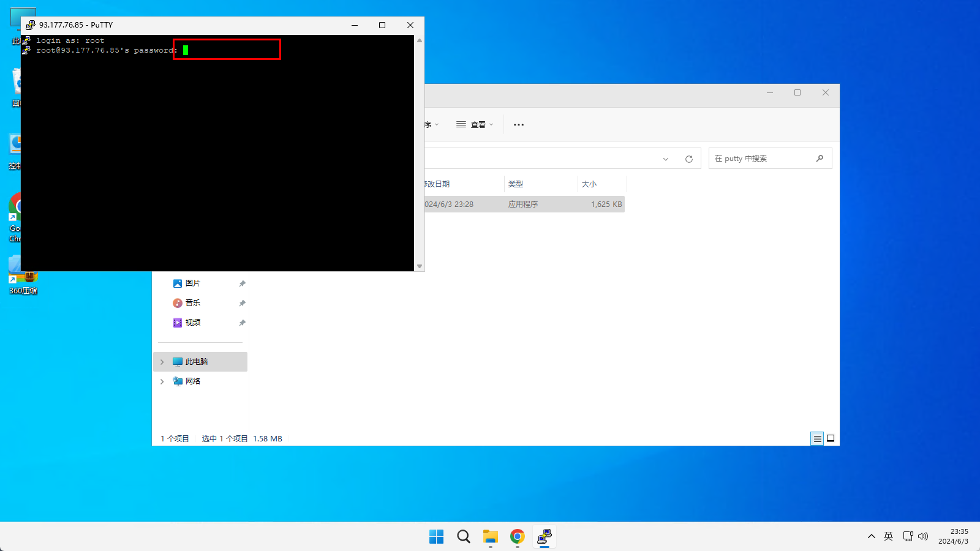Screen dimensions: 980x551
Task: Select 此电脑 in the navigation pane
Action: [x=200, y=362]
